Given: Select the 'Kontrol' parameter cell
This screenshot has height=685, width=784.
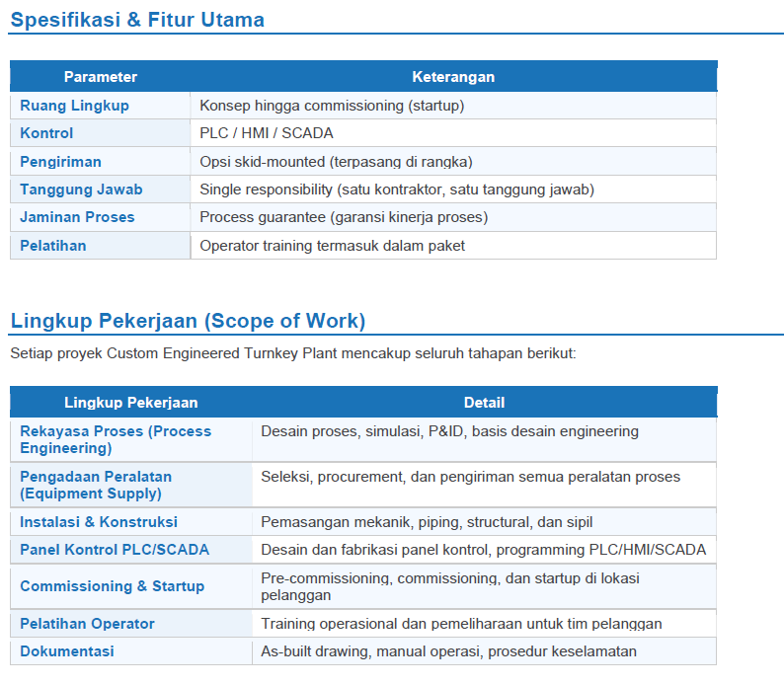Looking at the screenshot, I should click(100, 133).
